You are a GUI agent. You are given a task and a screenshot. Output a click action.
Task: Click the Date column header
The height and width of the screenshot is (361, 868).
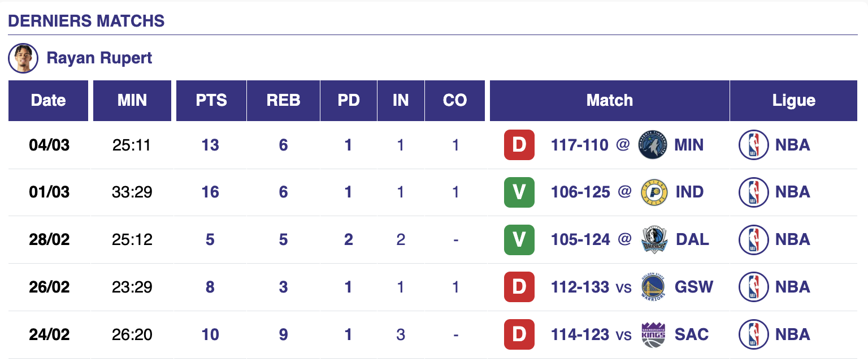click(x=49, y=101)
